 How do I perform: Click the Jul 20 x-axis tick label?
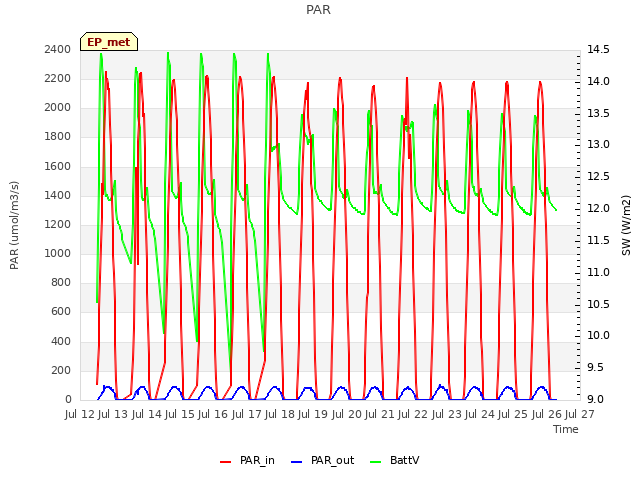point(347,414)
